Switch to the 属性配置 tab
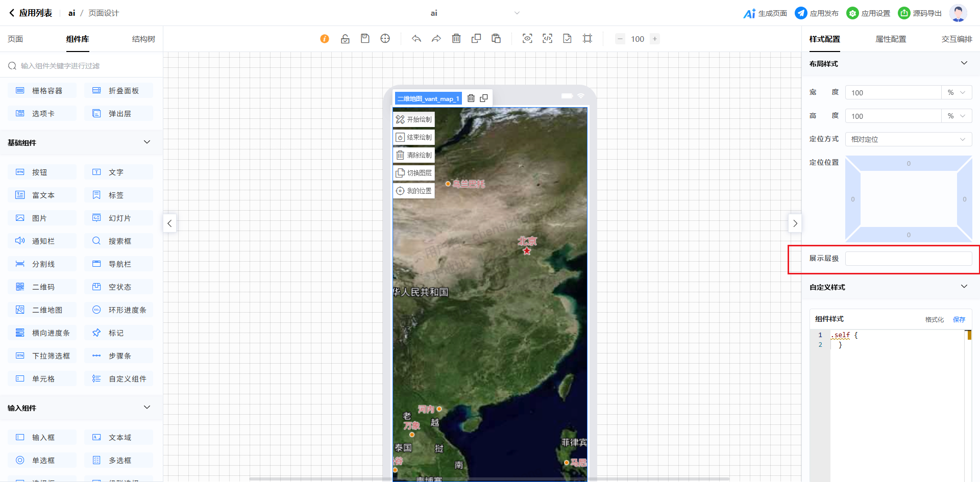 891,39
